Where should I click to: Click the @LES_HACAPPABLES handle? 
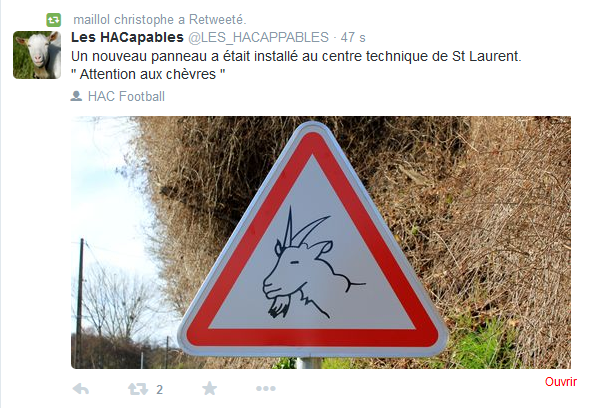258,37
